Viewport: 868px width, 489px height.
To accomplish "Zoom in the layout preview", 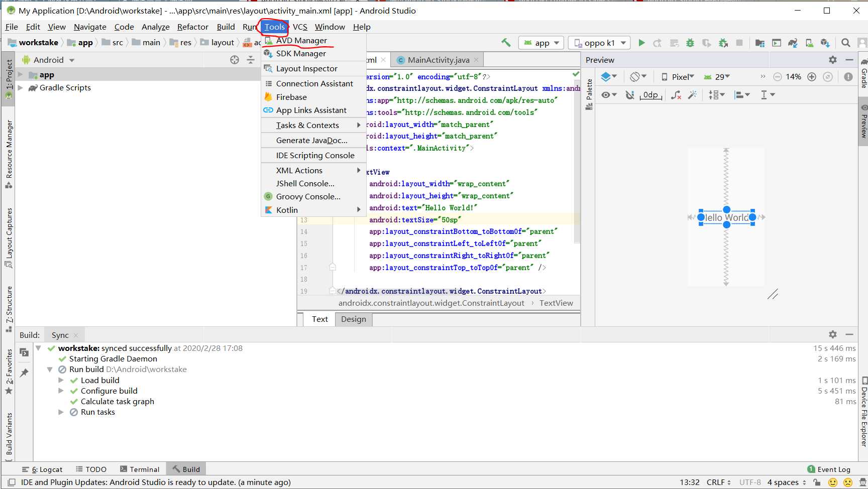I will pos(812,77).
